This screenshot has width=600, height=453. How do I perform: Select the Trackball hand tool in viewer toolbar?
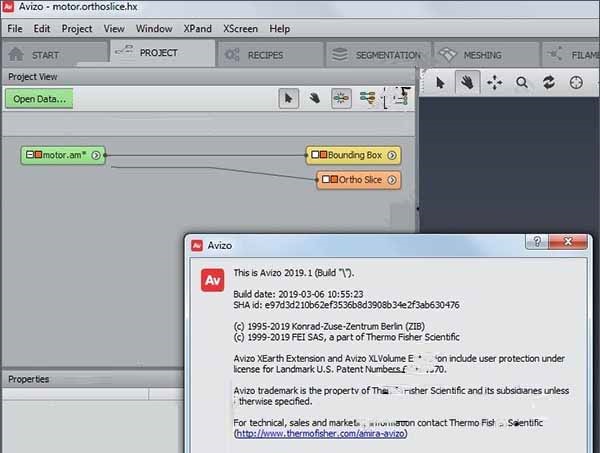tap(467, 82)
